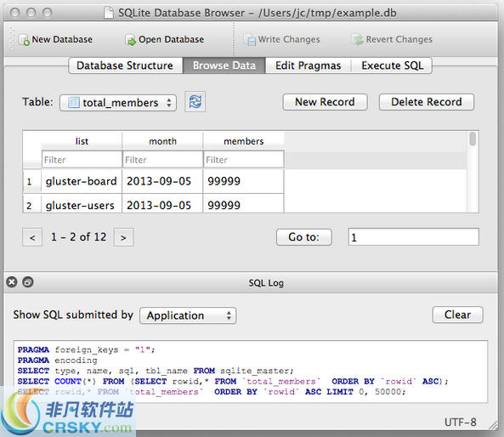Click the UTF-8 encoding status label
The width and height of the screenshot is (504, 437).
tap(461, 423)
